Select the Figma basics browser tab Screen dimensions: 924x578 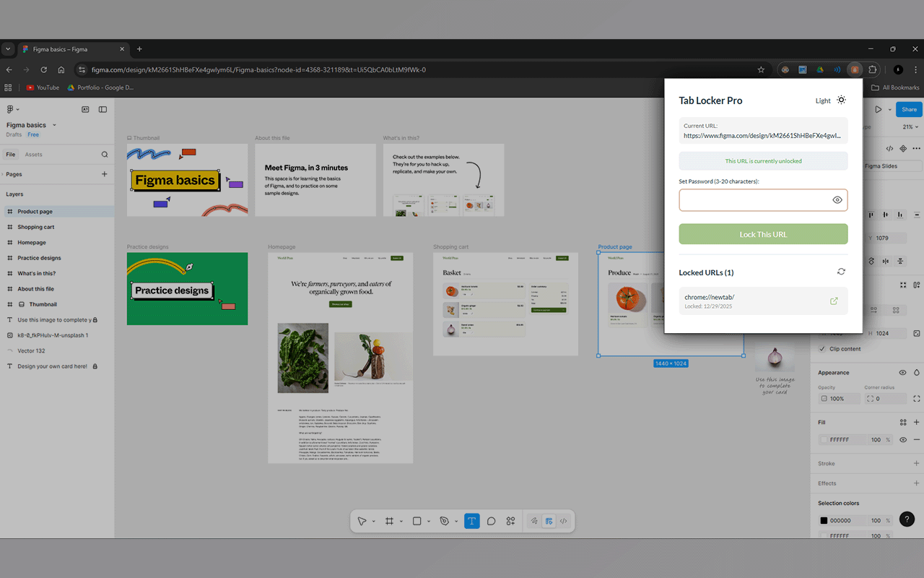pyautogui.click(x=74, y=49)
